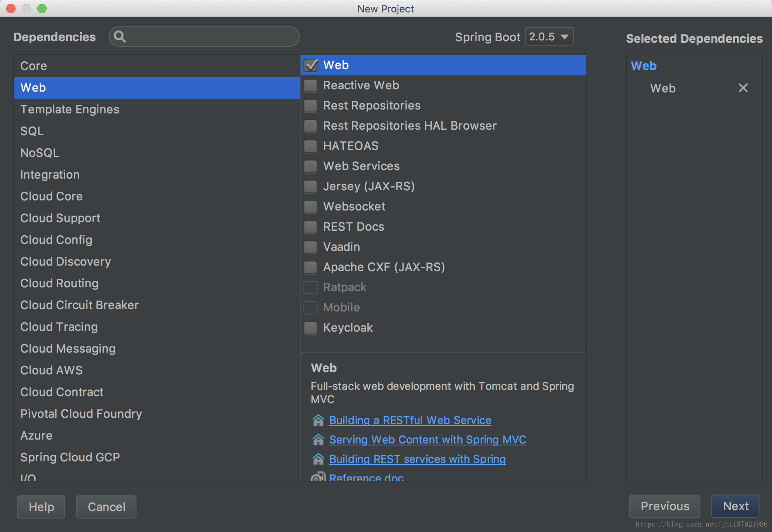Select the Pivotal Cloud Foundry category
Screen dimensions: 772x532
(x=157, y=414)
